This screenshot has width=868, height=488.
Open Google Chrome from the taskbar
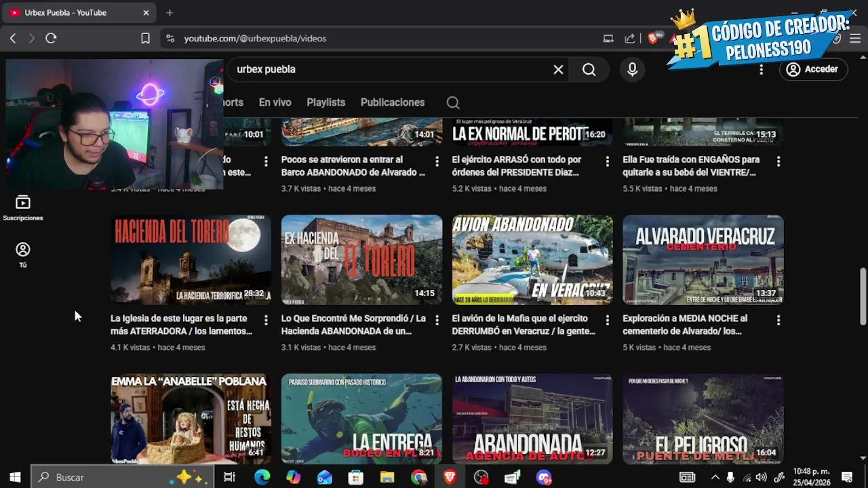418,477
